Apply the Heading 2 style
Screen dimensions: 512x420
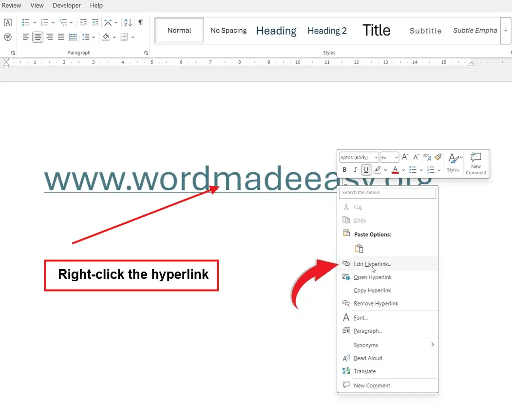[x=327, y=31]
